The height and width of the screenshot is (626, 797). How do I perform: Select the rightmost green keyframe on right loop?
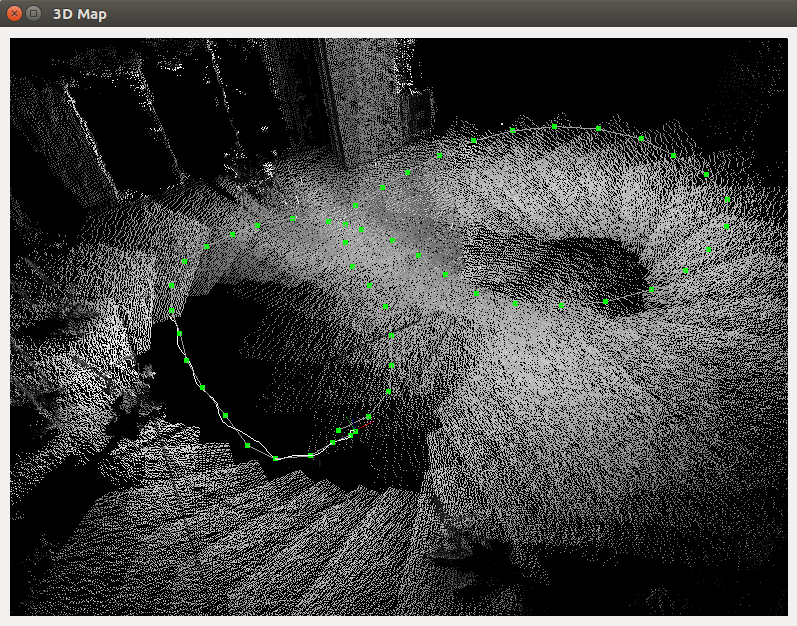pos(727,227)
